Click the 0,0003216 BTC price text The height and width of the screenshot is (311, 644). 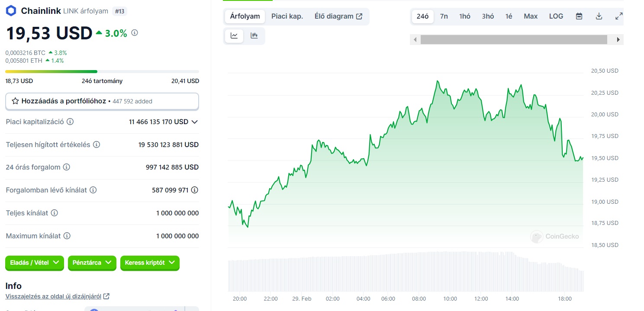(x=25, y=53)
